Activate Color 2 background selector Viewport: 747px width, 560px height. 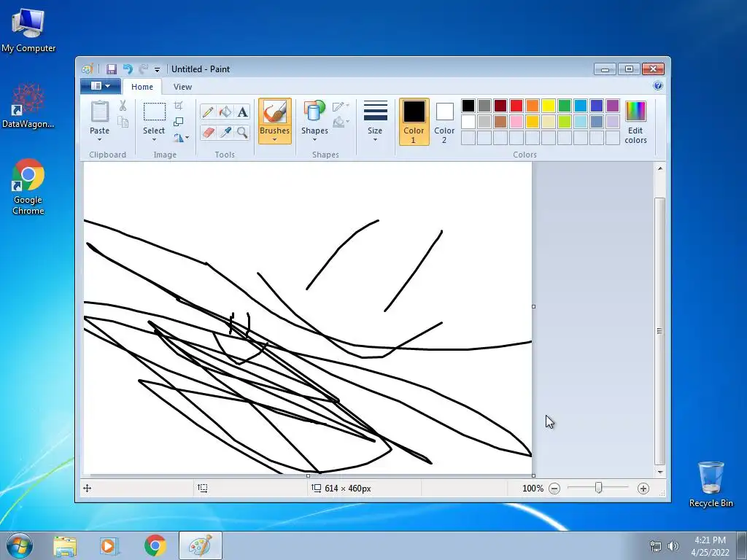tap(444, 122)
